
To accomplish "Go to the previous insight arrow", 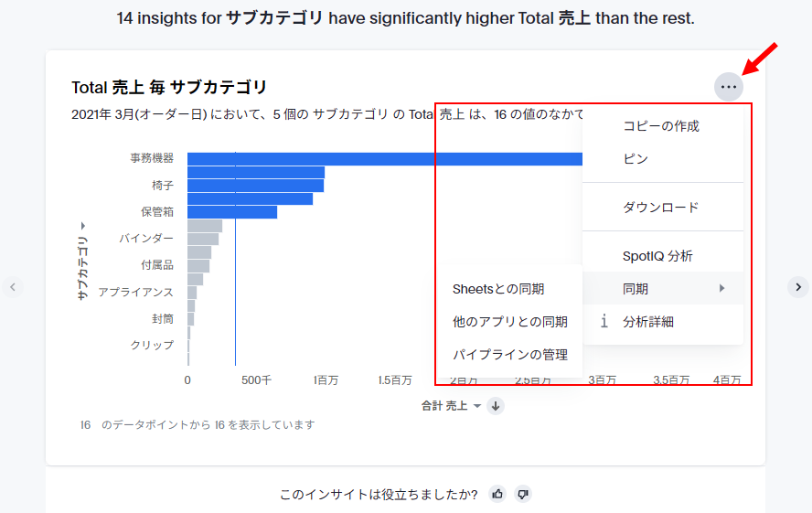I will point(13,287).
